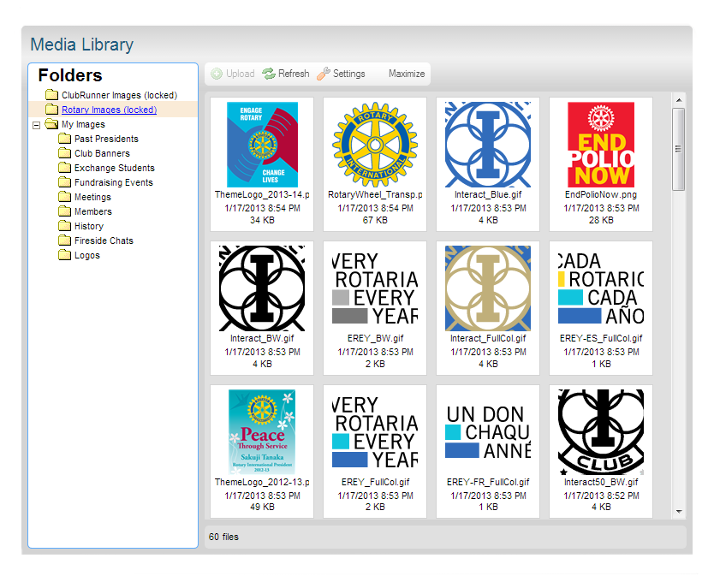Click the EndPolioNow.png file name
The height and width of the screenshot is (588, 714).
pyautogui.click(x=601, y=195)
